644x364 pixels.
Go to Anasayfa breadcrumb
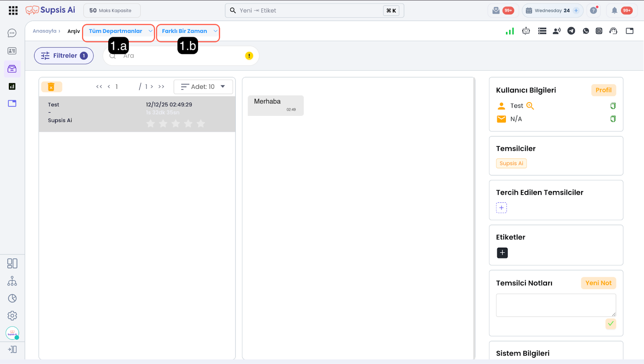(x=45, y=31)
